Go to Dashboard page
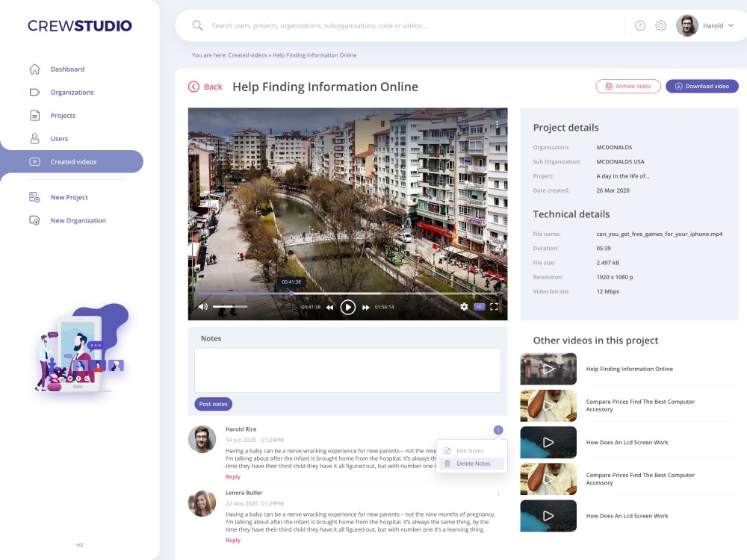Image resolution: width=747 pixels, height=560 pixels. (68, 69)
